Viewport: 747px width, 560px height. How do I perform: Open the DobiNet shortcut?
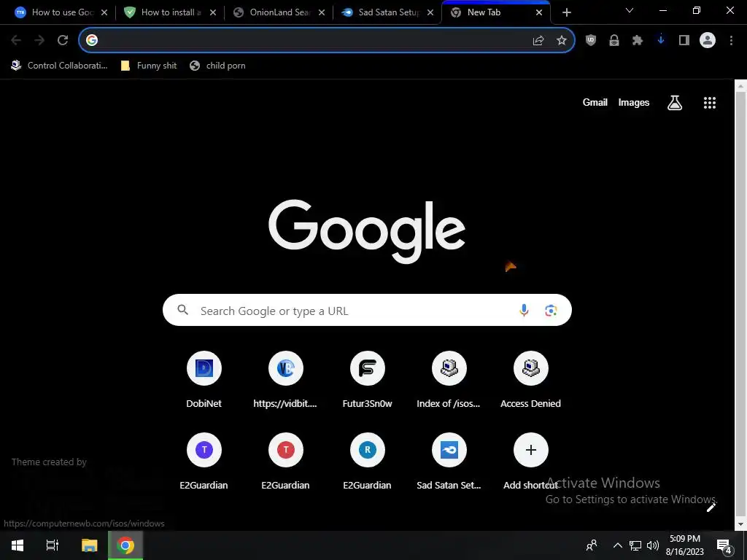(204, 381)
